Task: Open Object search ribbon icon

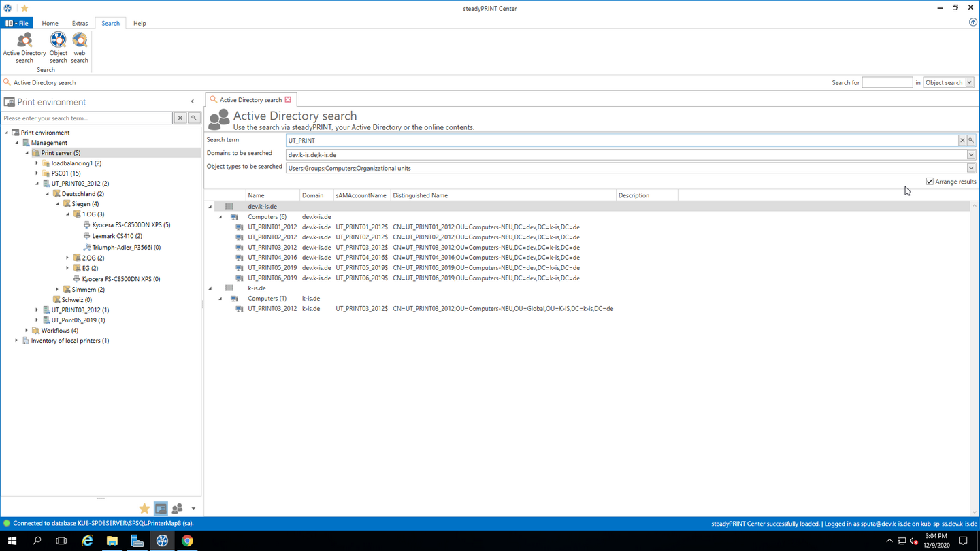Action: point(59,48)
